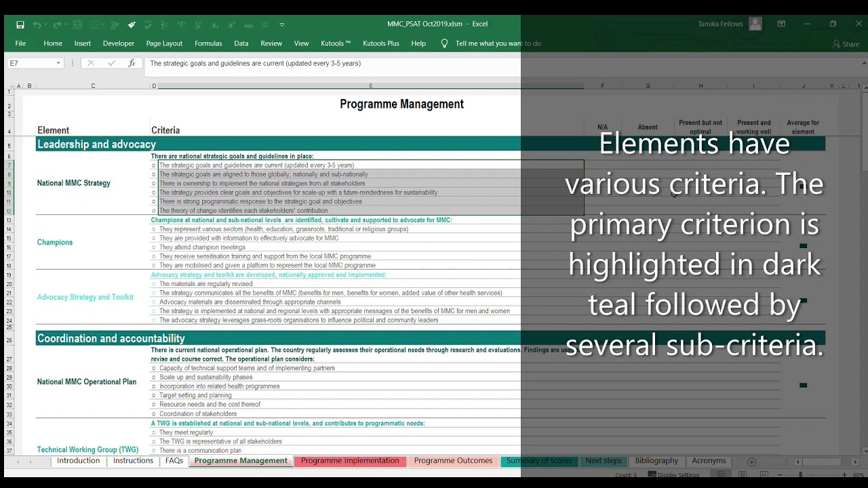This screenshot has height=488, width=868.
Task: Switch to Page Break Preview in the status bar
Action: (764, 475)
